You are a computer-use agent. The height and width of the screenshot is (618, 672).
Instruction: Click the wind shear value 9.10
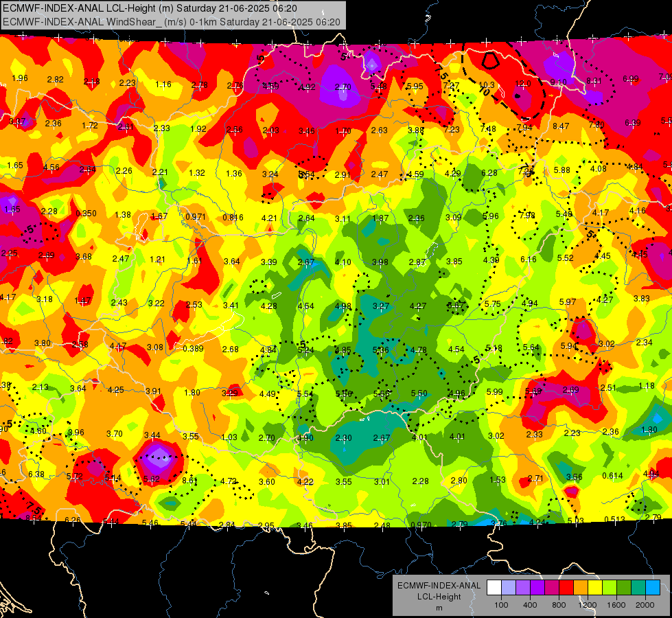(x=559, y=82)
